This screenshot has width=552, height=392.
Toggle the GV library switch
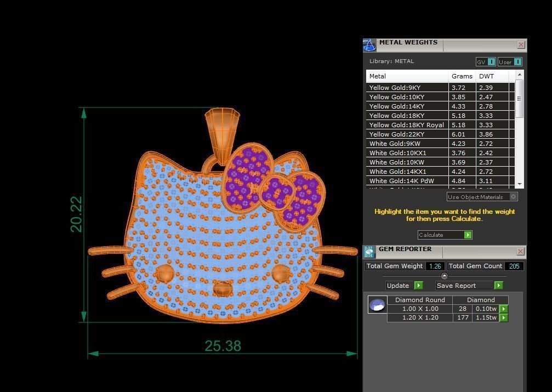(486, 62)
